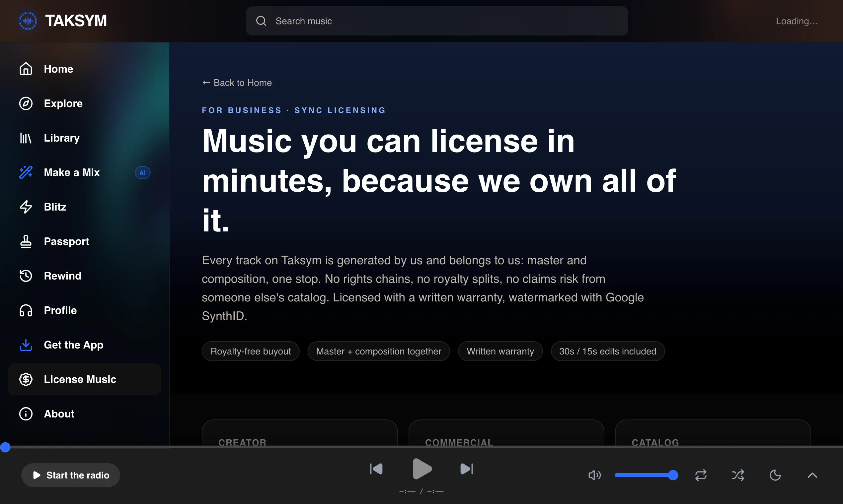The image size is (843, 504).
Task: Click the Library shelf icon
Action: (26, 138)
